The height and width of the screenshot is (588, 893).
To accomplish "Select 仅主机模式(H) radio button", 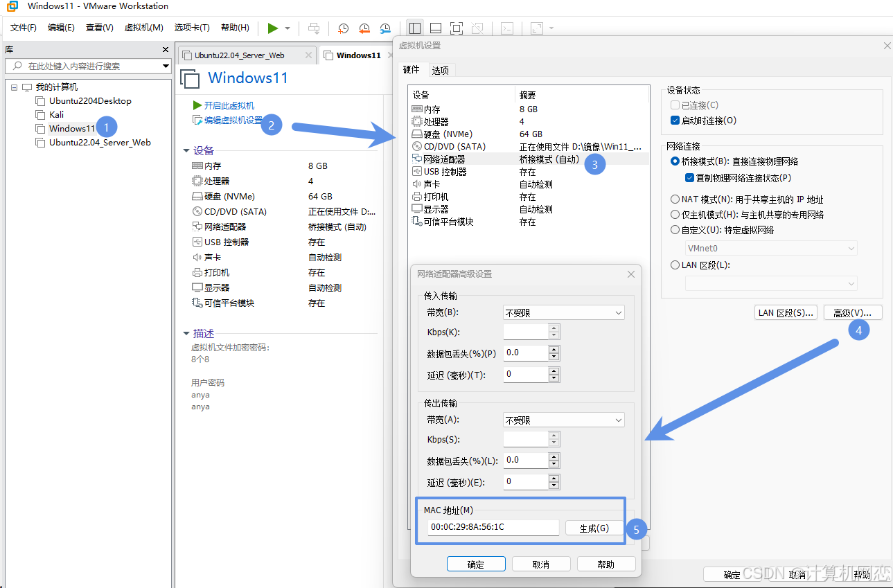I will pos(675,215).
